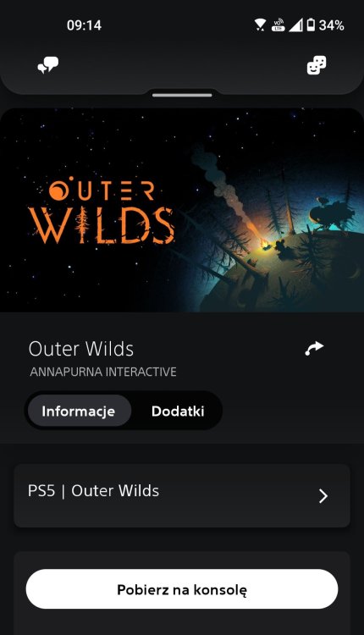Tap the Wi-Fi status icon
This screenshot has width=364, height=635.
tap(260, 25)
